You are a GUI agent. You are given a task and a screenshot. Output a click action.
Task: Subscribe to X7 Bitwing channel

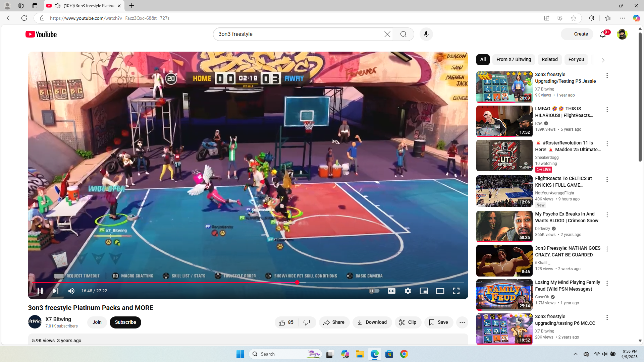click(x=125, y=322)
